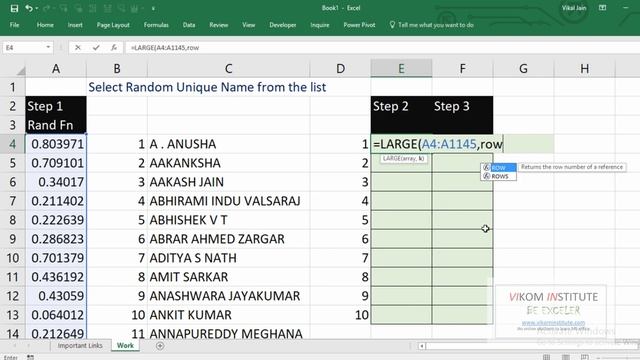This screenshot has width=640, height=360.
Task: Click the LARGE(array, k) function tooltip
Action: [x=404, y=158]
